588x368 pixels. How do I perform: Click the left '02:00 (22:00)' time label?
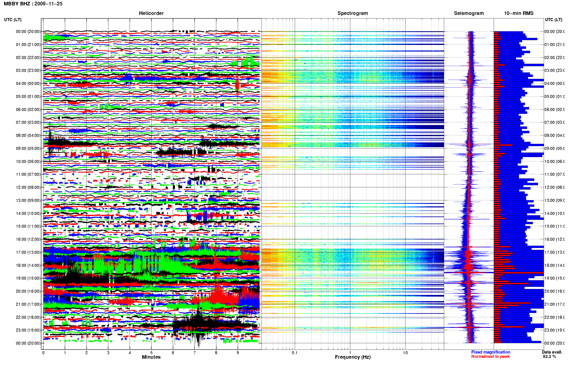[28, 58]
